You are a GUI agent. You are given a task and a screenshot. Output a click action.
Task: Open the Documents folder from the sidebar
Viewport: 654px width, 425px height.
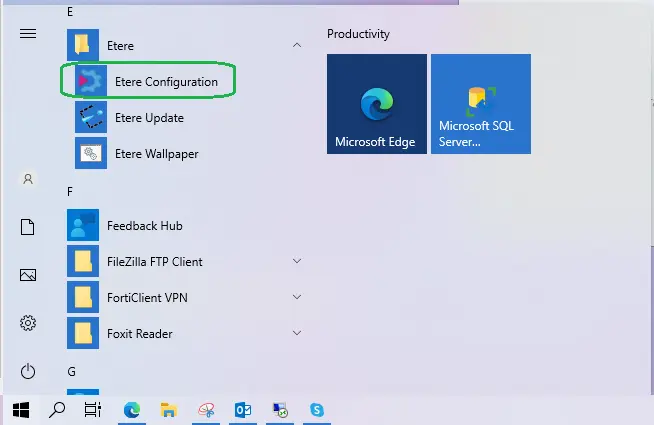(x=28, y=227)
